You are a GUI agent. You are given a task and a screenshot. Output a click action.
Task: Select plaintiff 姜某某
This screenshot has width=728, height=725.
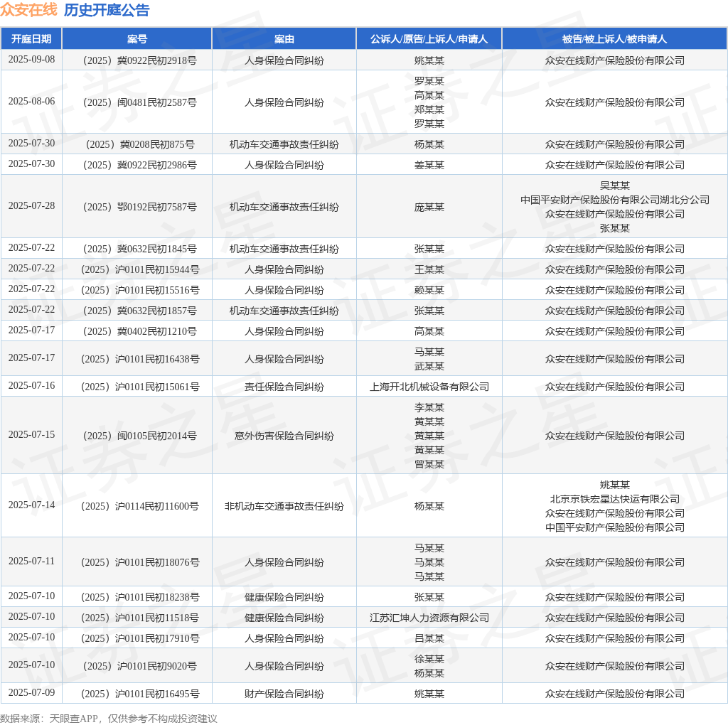tap(429, 165)
